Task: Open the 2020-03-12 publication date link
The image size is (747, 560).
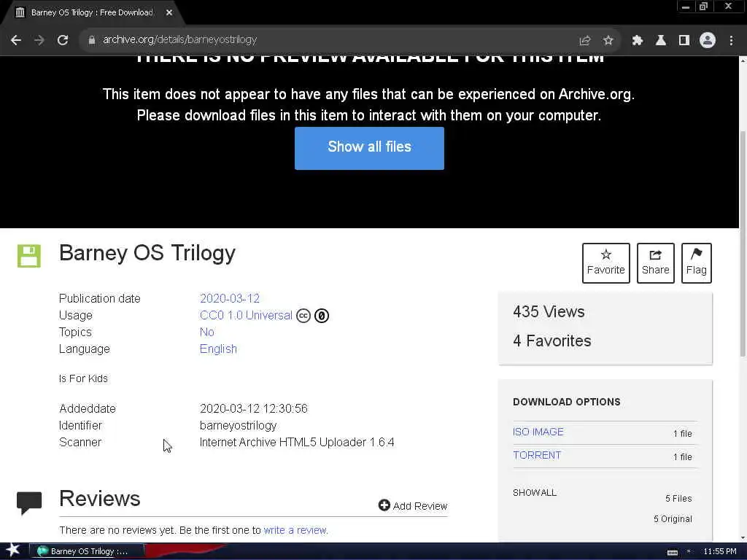Action: pos(230,298)
